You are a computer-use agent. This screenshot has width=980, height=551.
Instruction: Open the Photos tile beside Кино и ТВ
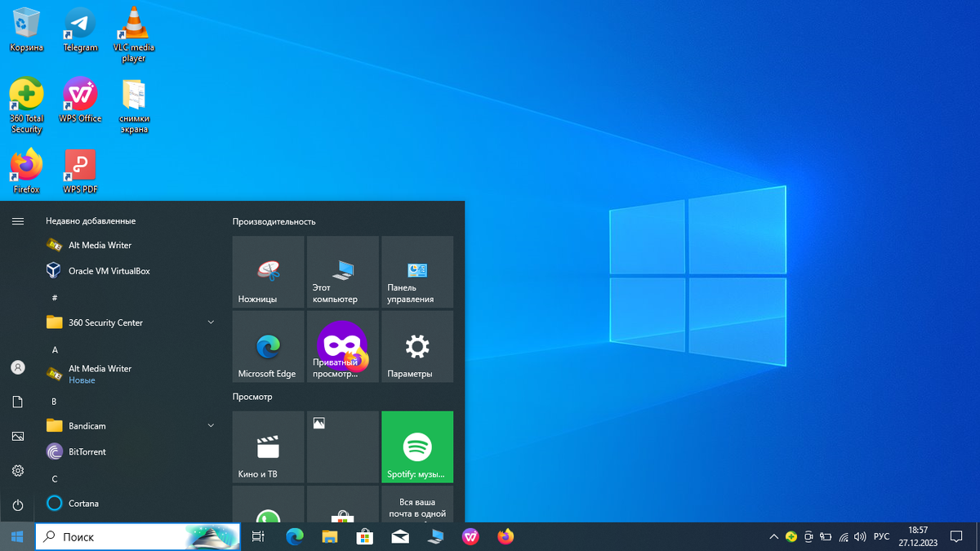click(342, 447)
